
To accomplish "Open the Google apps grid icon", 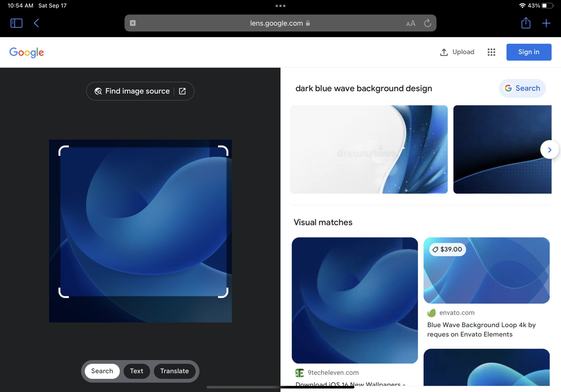I will pos(491,52).
